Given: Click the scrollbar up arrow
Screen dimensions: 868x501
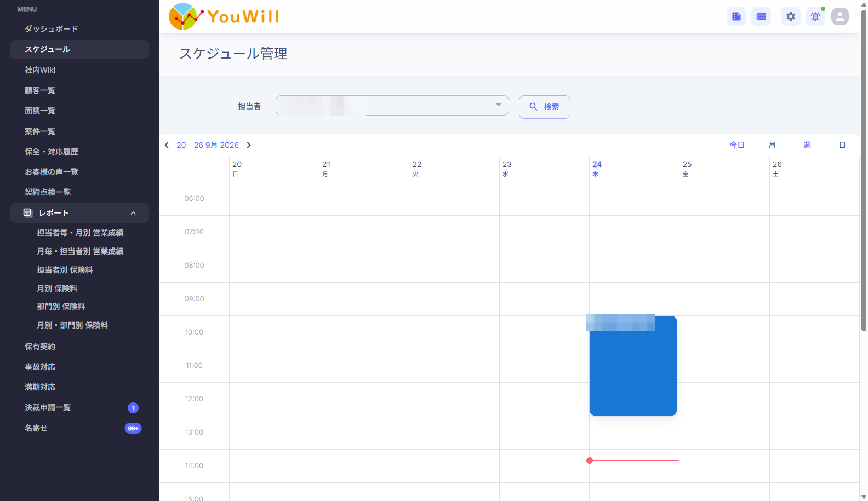Looking at the screenshot, I should coord(864,4).
